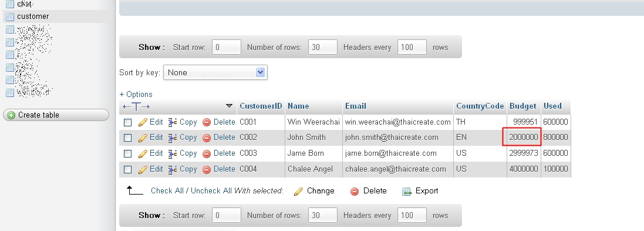Viewport: 644px width, 231px height.
Task: Expand the + Options section
Action: pos(136,94)
